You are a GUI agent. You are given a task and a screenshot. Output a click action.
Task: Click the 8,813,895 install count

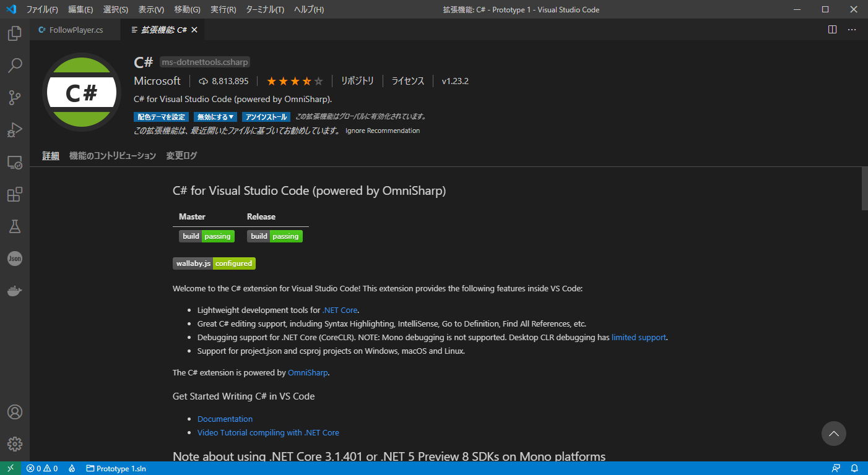click(224, 81)
